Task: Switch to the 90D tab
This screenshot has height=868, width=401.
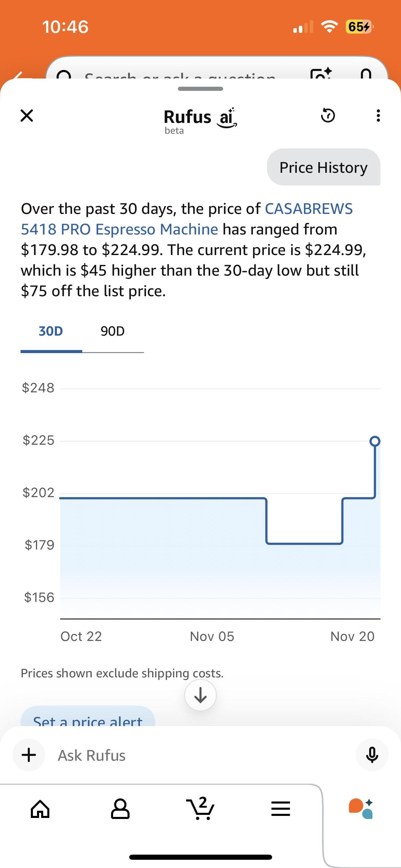Action: click(x=112, y=331)
